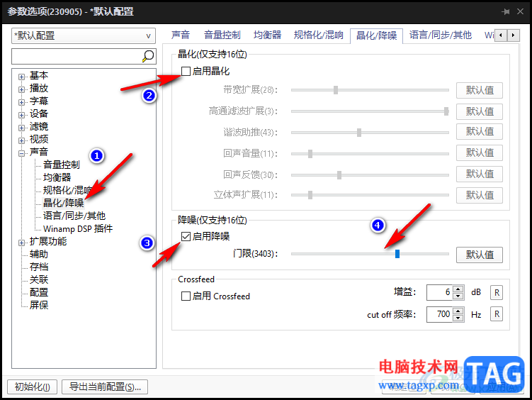Switch to the 语言/同步/其他 tab

(441, 35)
